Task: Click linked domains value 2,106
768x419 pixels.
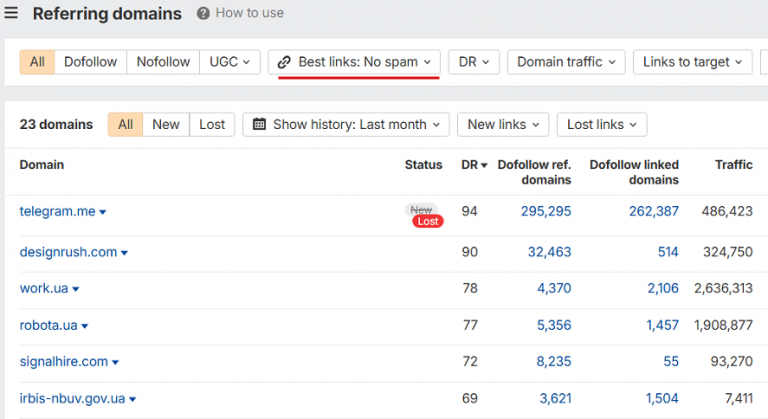Action: 663,288
